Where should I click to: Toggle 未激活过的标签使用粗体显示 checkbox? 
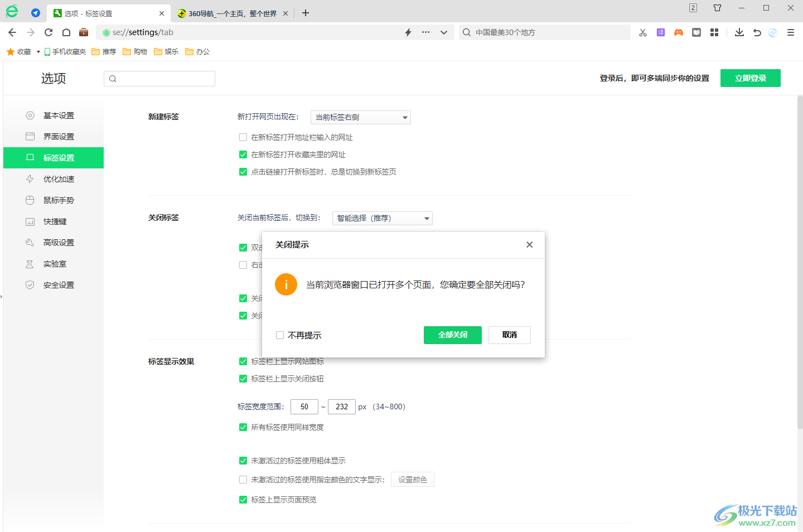tap(243, 461)
